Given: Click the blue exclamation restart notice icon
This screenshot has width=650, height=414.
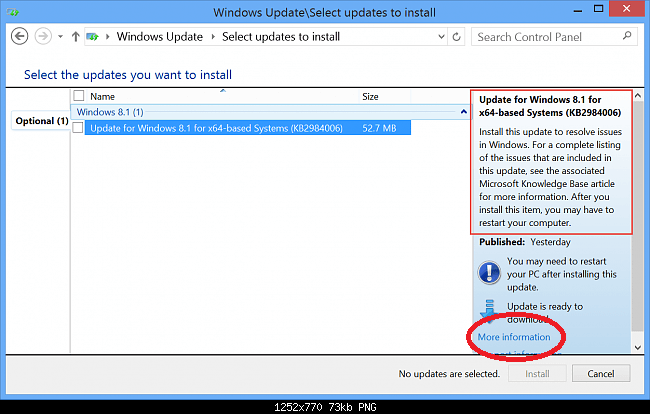Looking at the screenshot, I should click(489, 273).
